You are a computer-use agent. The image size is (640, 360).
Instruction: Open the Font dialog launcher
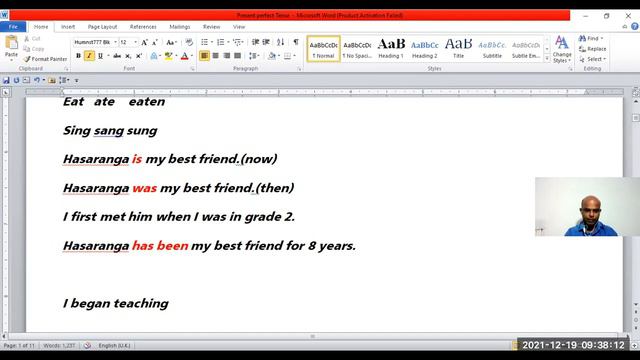click(x=192, y=69)
